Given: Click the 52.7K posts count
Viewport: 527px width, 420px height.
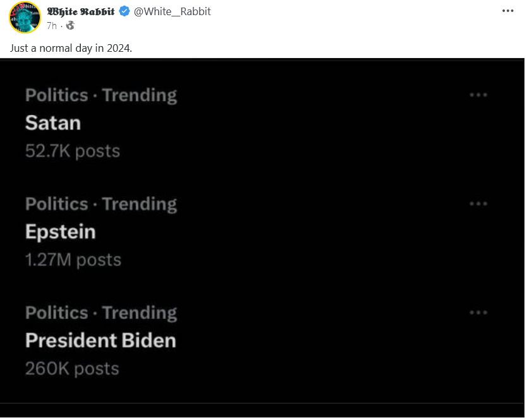Looking at the screenshot, I should tap(73, 151).
